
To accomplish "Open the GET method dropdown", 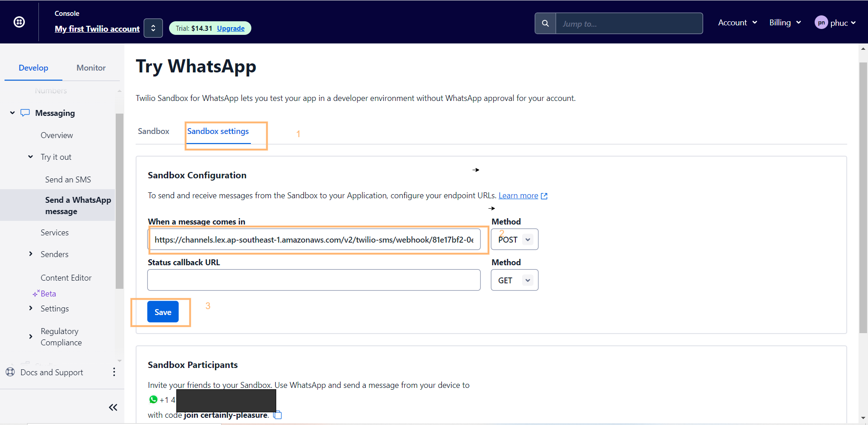I will [514, 280].
